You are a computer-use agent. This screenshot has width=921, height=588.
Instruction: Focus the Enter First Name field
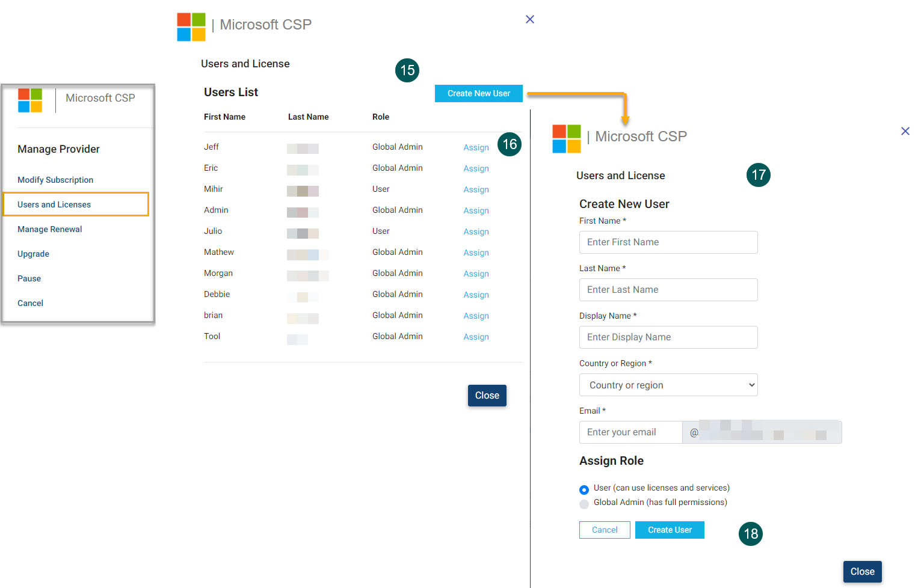tap(668, 242)
